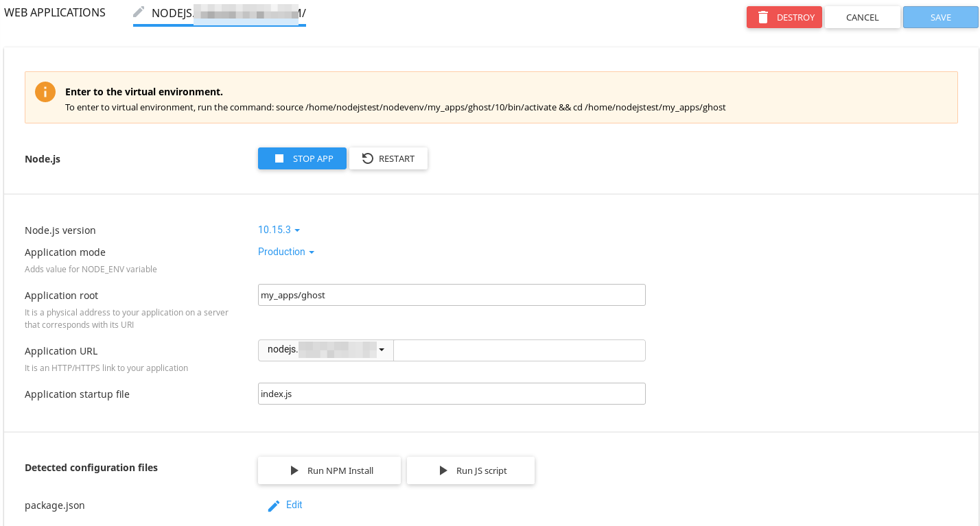Save the application settings
This screenshot has height=526, width=980.
tap(941, 17)
